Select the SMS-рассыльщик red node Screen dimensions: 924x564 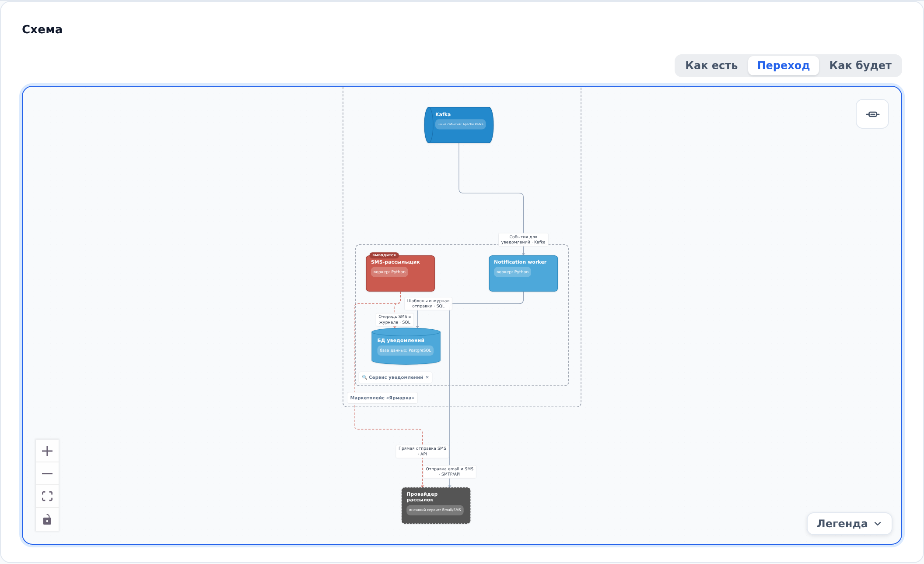click(400, 274)
